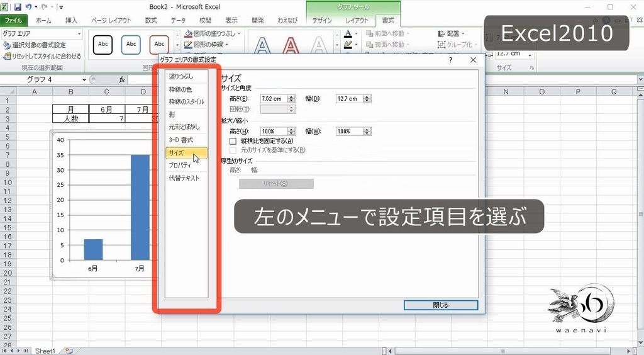Click the fx insert function icon

click(x=121, y=80)
